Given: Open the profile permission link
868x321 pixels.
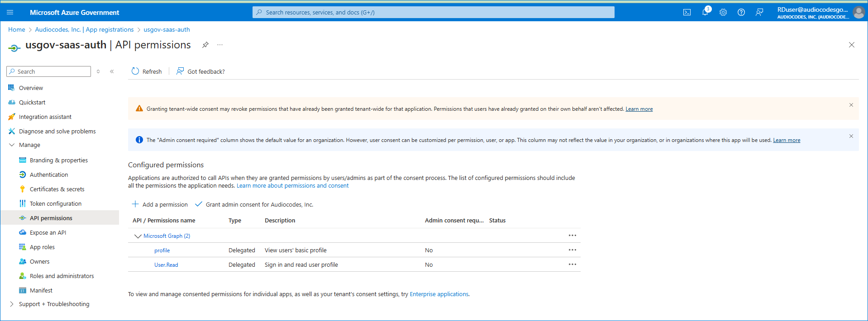Looking at the screenshot, I should [162, 250].
